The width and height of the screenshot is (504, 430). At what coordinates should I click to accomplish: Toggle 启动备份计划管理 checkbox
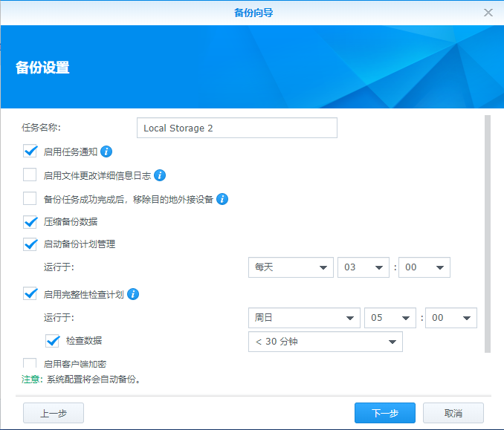coord(30,244)
